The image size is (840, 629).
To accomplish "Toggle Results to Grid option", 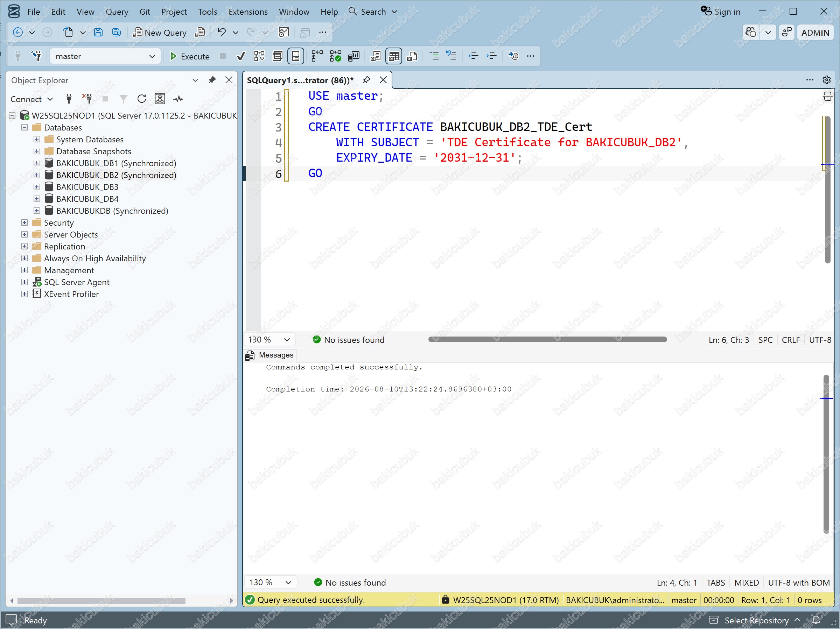I will coord(393,56).
